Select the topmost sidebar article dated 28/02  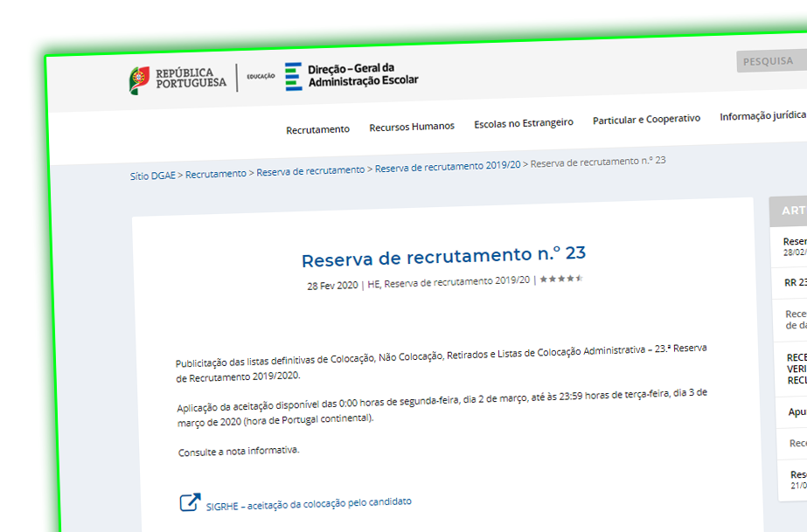pyautogui.click(x=792, y=243)
